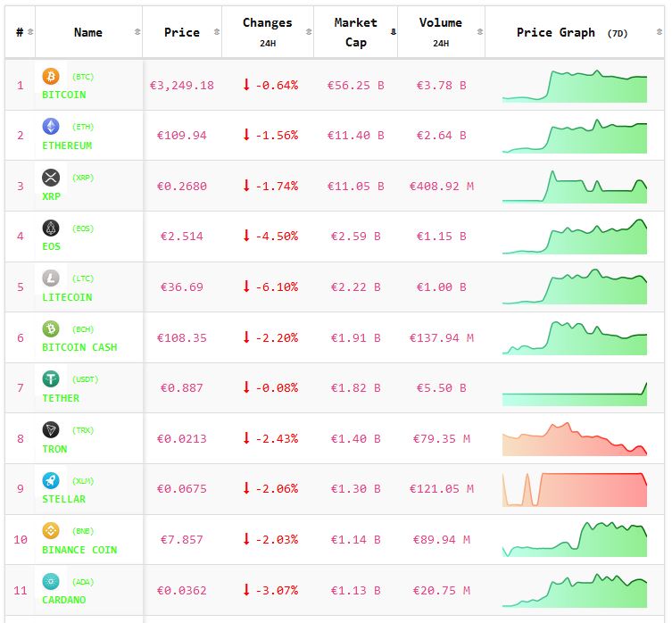The width and height of the screenshot is (672, 623).
Task: Open the BITCOIN name link
Action: (x=64, y=95)
